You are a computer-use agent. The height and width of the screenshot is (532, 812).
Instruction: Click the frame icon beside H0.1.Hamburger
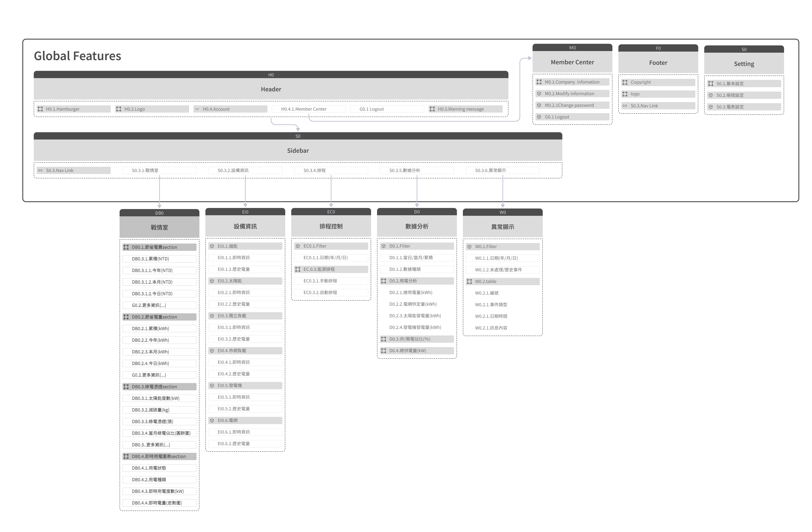point(40,109)
